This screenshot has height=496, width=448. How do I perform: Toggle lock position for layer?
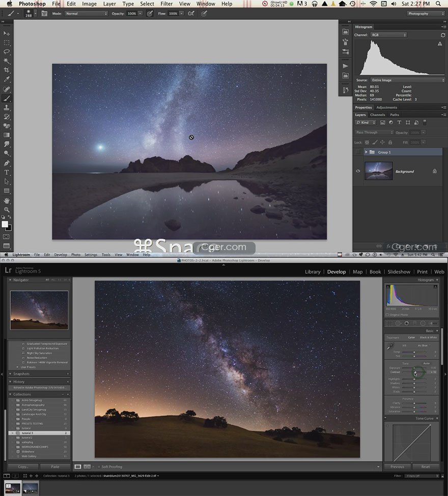(382, 143)
